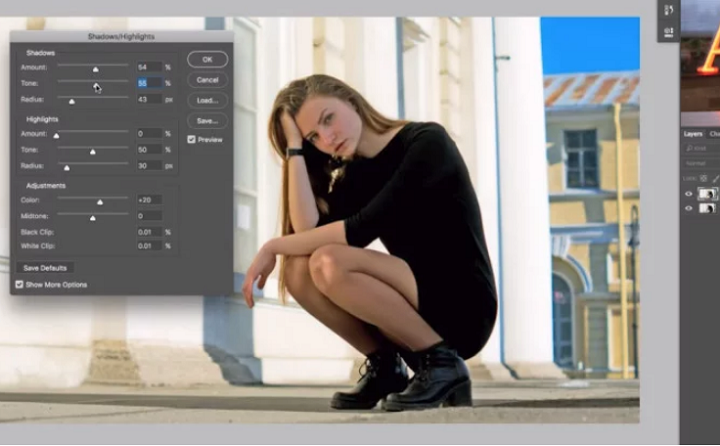Open the layer Kind filter dropdown

700,148
